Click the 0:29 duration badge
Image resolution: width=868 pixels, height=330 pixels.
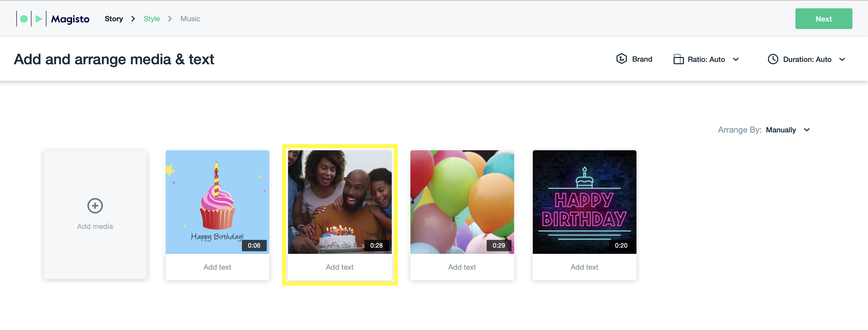499,246
